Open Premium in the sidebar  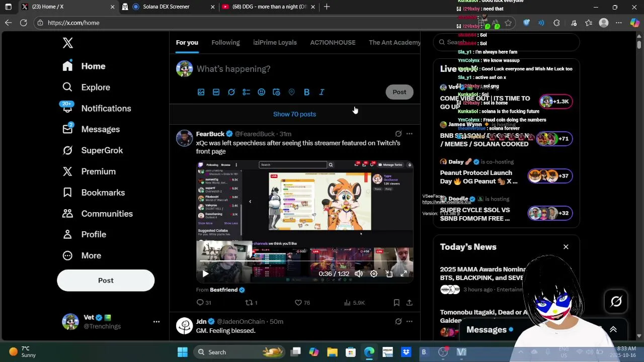pyautogui.click(x=89, y=171)
